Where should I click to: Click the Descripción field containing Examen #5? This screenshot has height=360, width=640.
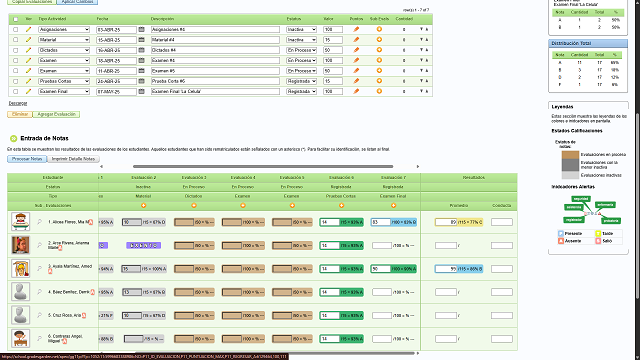coord(215,71)
